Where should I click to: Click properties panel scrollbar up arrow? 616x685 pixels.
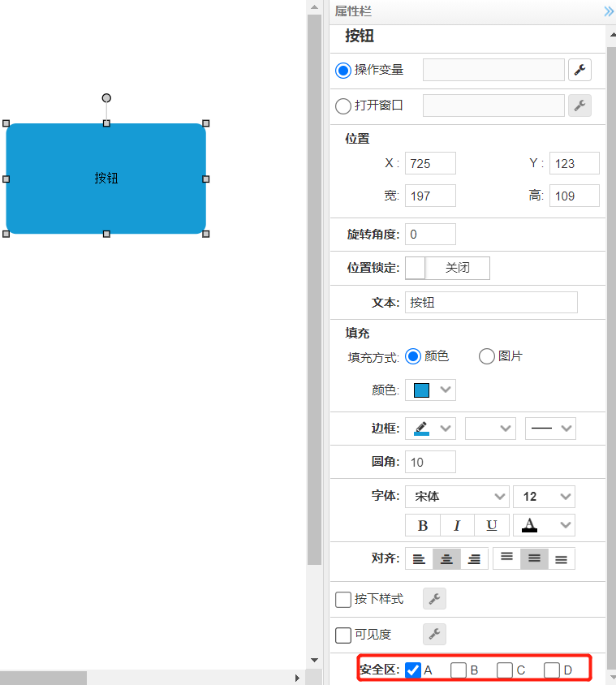[x=612, y=35]
